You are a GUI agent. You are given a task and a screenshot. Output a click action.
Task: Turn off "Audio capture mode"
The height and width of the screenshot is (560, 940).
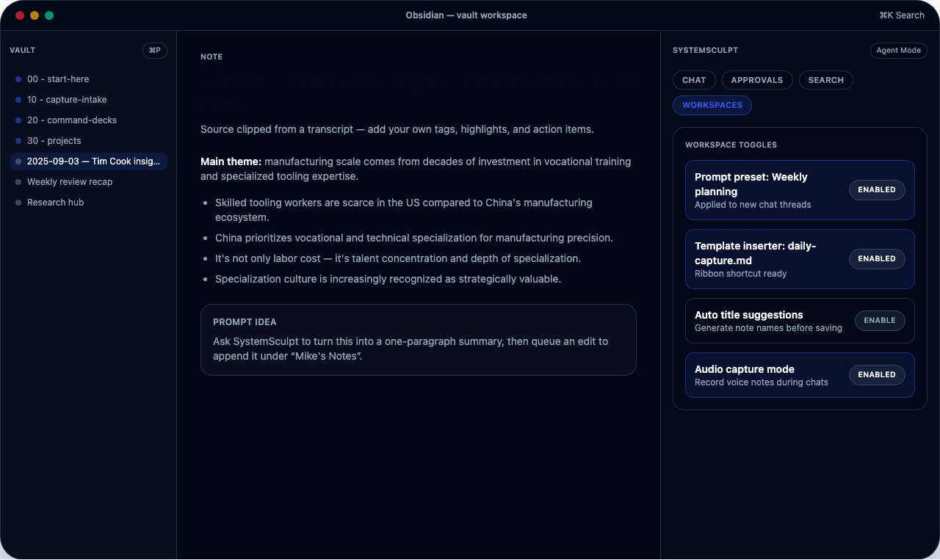(876, 374)
